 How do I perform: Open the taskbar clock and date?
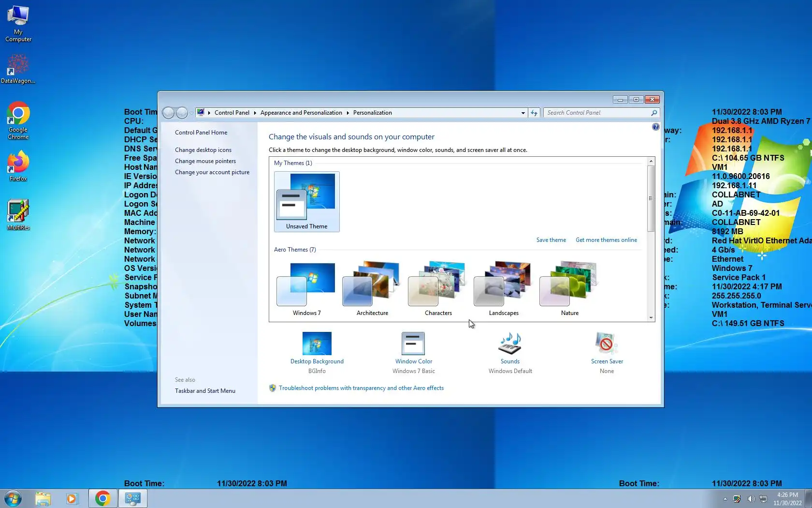click(x=787, y=499)
